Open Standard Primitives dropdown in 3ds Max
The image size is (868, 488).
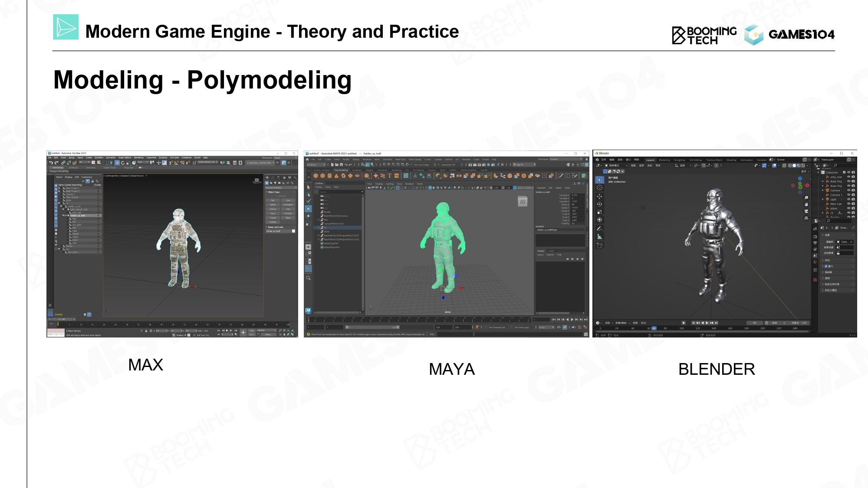point(281,188)
